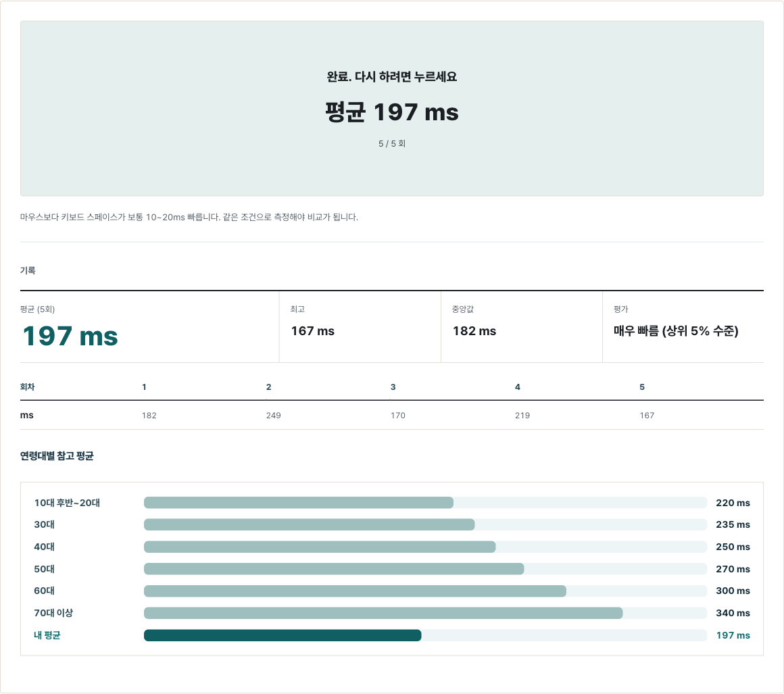Click the '연령대별 참고 평균' heading
The width and height of the screenshot is (784, 694).
[57, 456]
